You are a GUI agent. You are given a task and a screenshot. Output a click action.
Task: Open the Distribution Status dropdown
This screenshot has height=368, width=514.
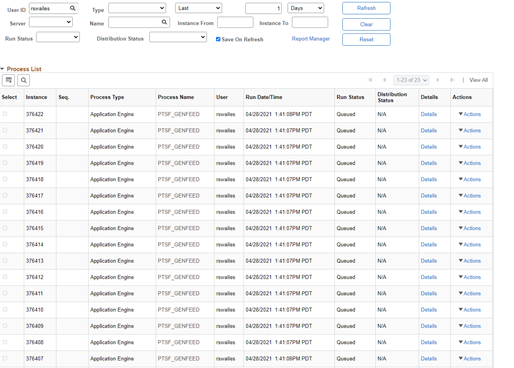coord(178,37)
